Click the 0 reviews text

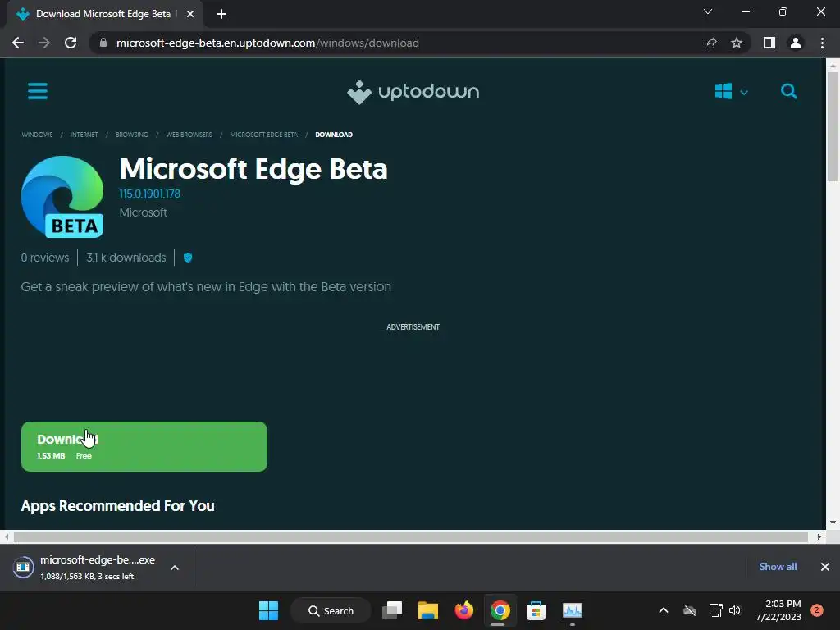click(x=45, y=258)
